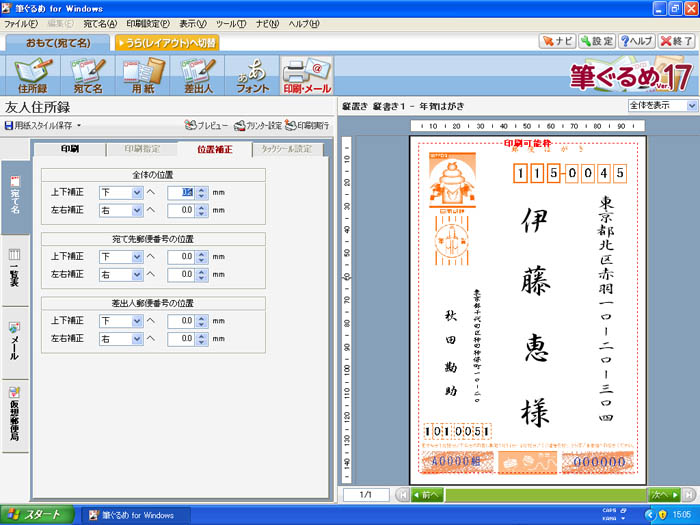
Task: Select the 仮想郵便局 side tab
Action: [x=15, y=412]
